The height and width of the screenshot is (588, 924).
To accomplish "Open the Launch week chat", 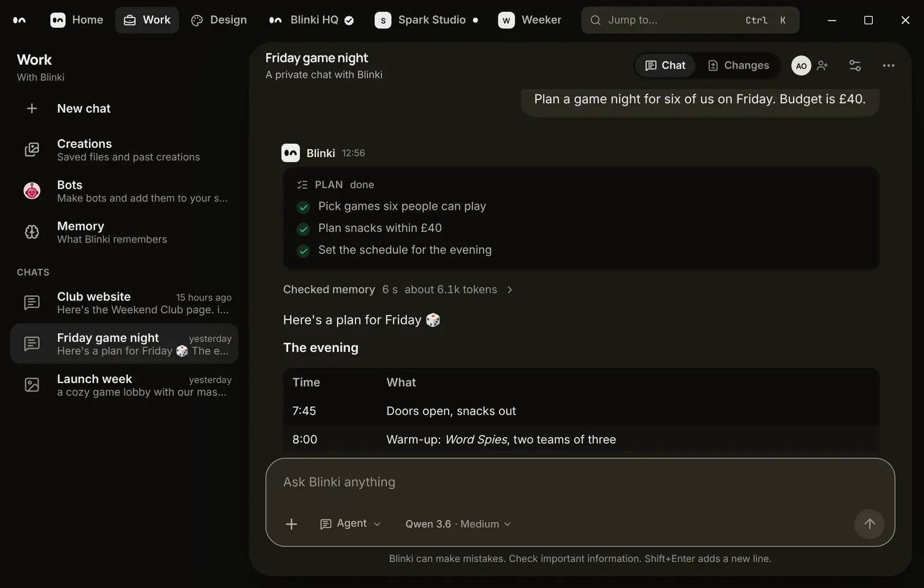I will pos(124,385).
